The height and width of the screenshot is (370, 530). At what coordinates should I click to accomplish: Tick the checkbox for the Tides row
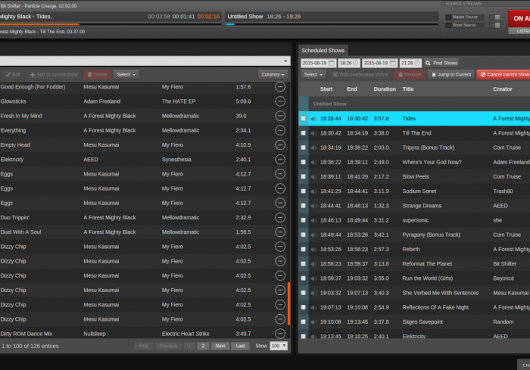tap(303, 119)
